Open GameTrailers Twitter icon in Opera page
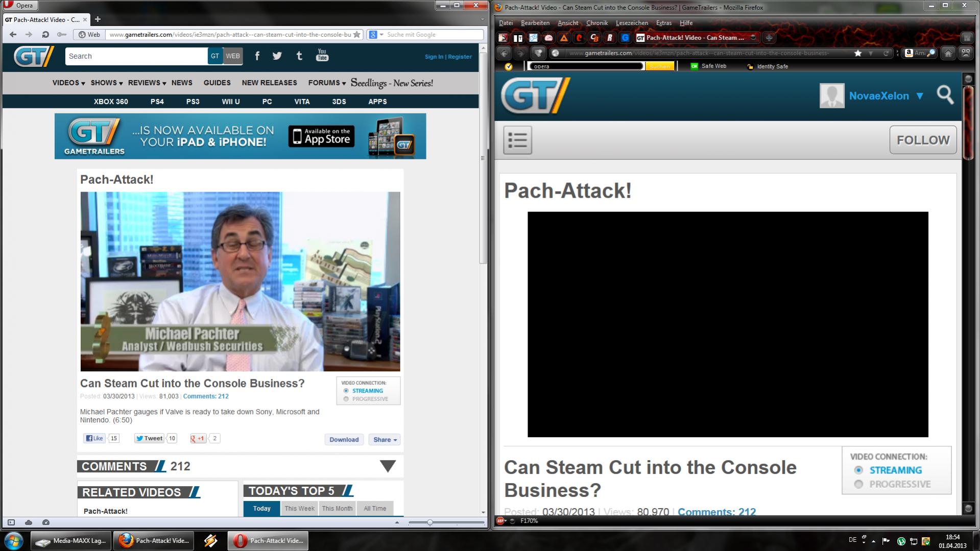Image resolution: width=980 pixels, height=551 pixels. click(x=277, y=56)
